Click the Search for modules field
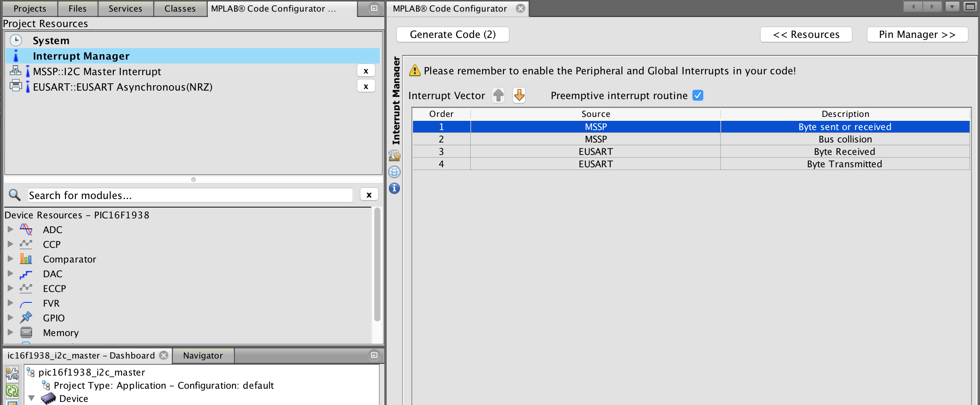This screenshot has height=405, width=980. tap(190, 195)
